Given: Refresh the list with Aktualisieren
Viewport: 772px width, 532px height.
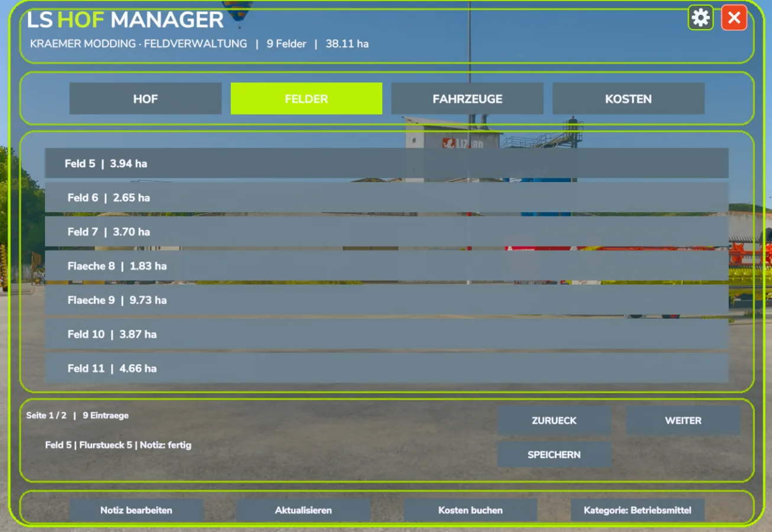Looking at the screenshot, I should tap(303, 510).
